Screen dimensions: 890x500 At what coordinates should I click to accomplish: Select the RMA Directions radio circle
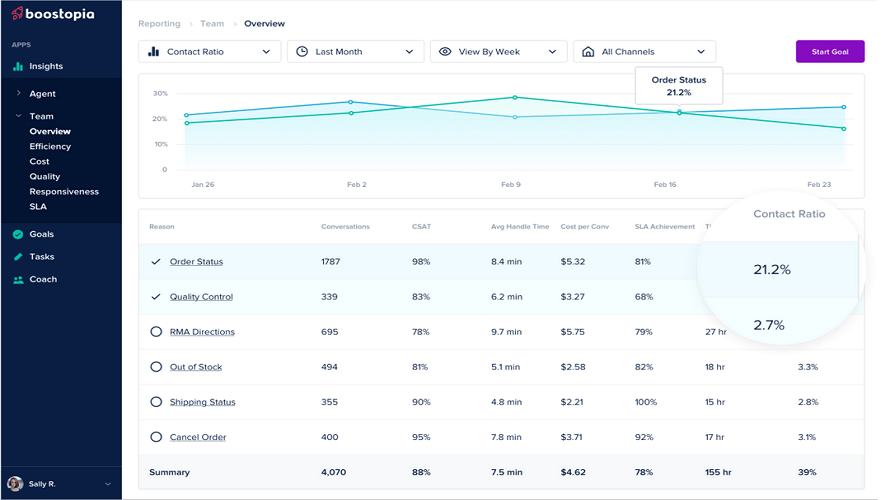pyautogui.click(x=156, y=332)
